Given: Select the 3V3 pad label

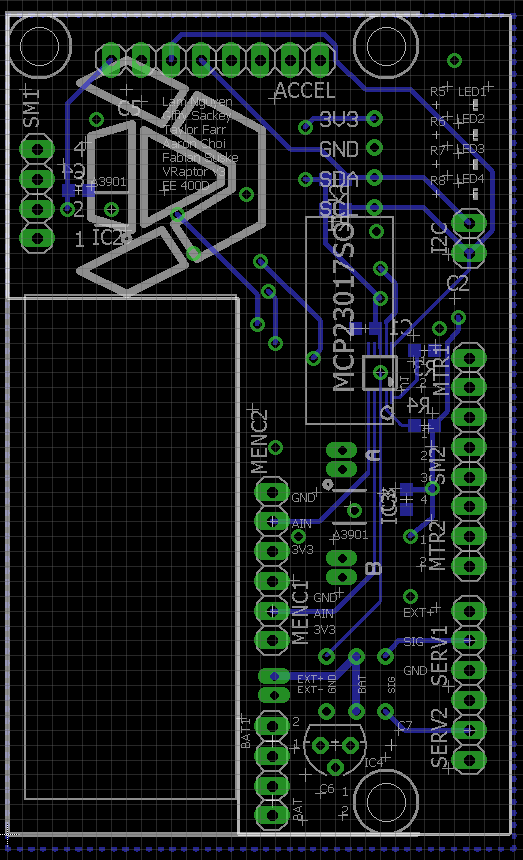Looking at the screenshot, I should [339, 120].
